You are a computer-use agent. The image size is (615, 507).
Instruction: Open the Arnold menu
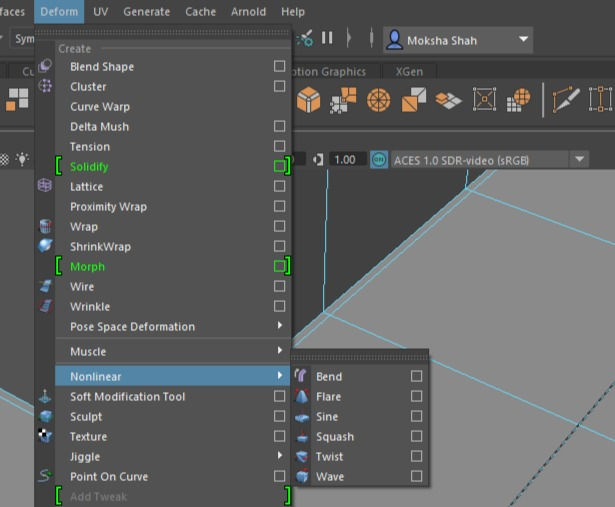248,12
